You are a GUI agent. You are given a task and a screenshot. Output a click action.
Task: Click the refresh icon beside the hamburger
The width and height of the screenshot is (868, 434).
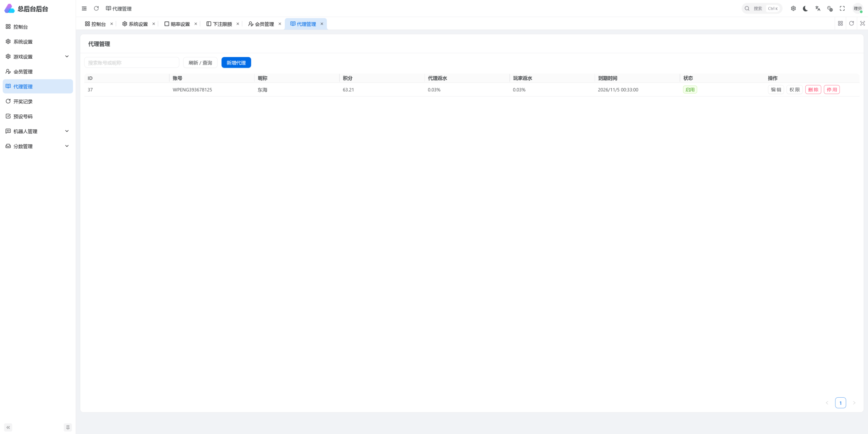(x=96, y=8)
